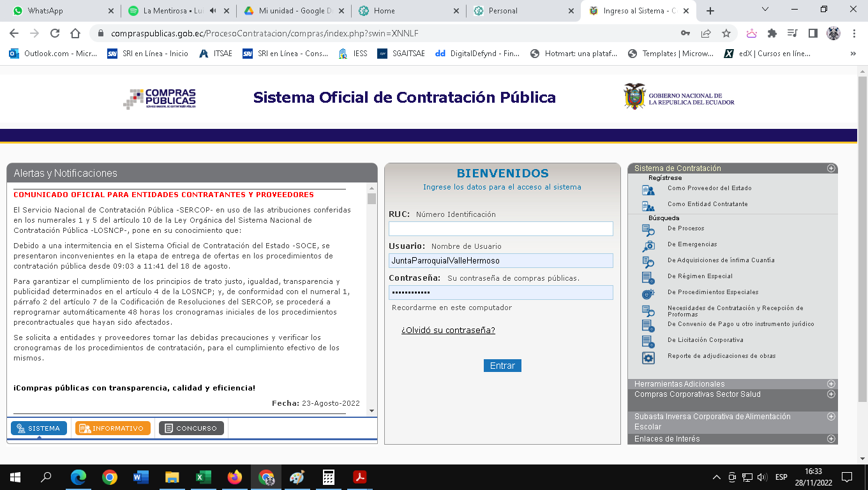The image size is (868, 490).
Task: Bookmark this page with the star icon
Action: (x=726, y=33)
